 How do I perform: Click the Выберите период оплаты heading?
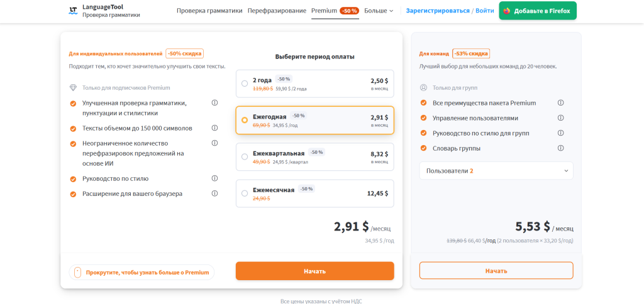315,57
